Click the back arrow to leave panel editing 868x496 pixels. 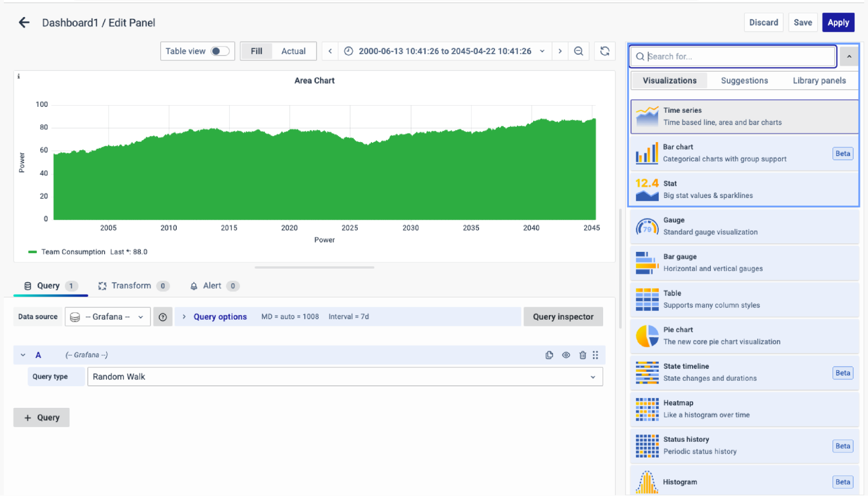(x=24, y=23)
